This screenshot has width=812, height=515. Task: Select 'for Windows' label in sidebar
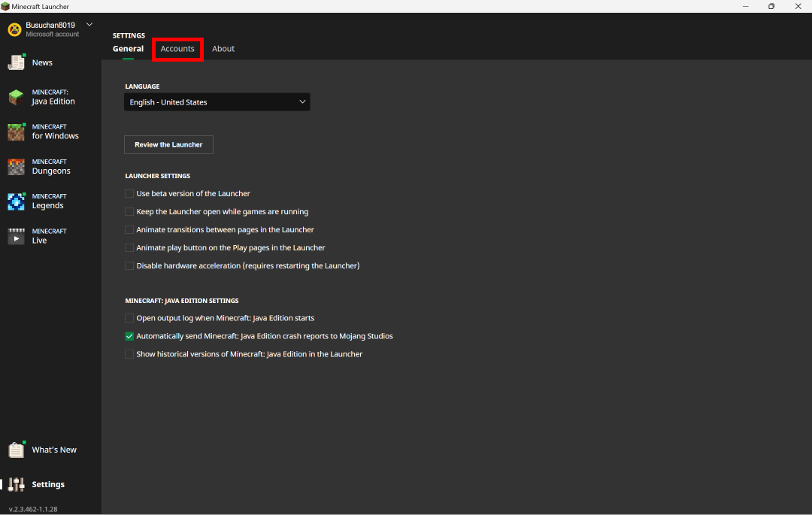click(x=56, y=136)
